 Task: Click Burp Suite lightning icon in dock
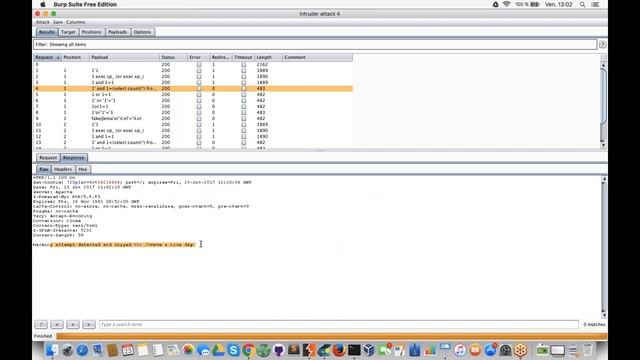[309, 350]
